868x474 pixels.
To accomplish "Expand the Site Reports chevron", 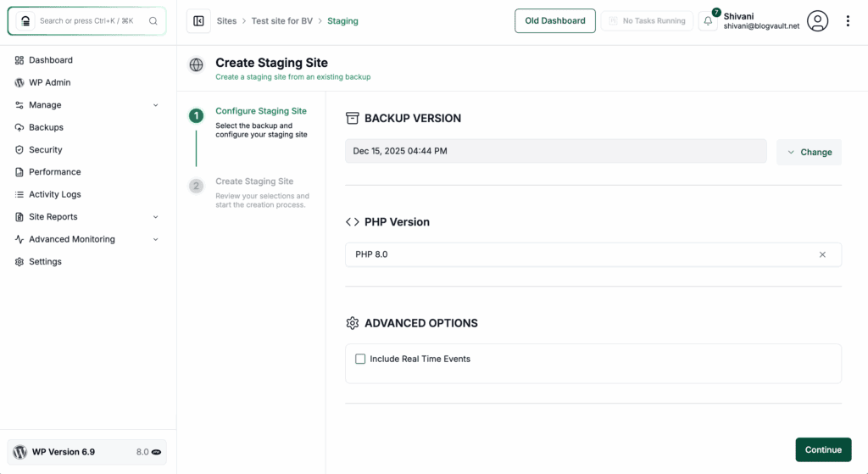I will (x=156, y=217).
